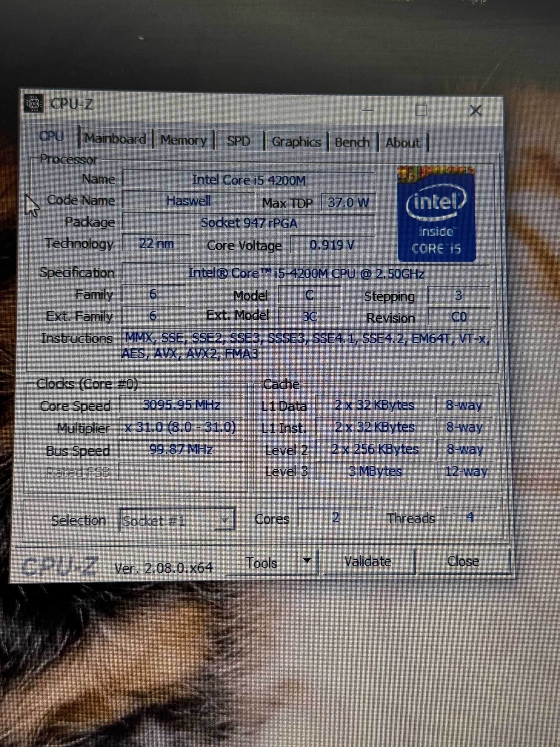The height and width of the screenshot is (747, 560).
Task: Minimize the CPU-Z window
Action: point(368,110)
